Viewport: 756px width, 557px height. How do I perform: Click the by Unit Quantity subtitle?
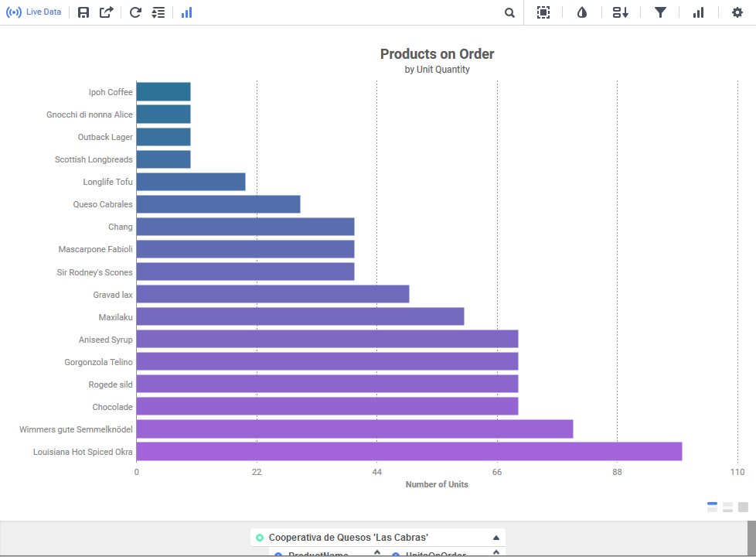pos(437,70)
